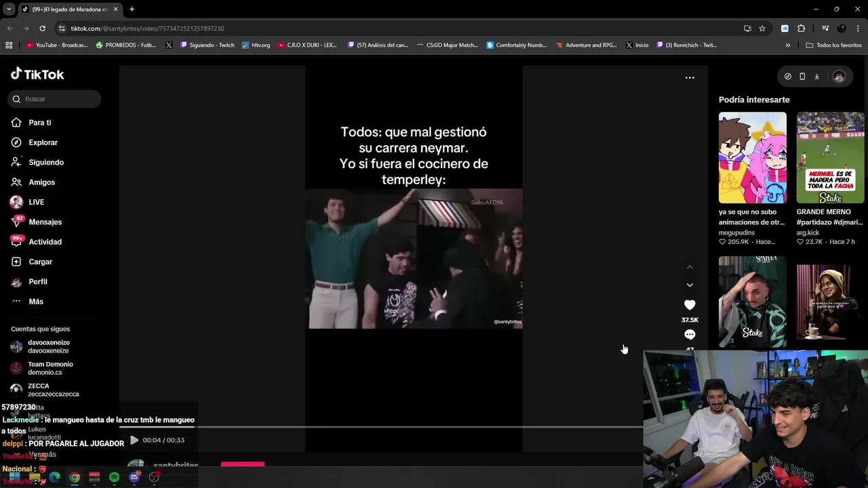Open the Team Demonio followed account
Image resolution: width=868 pixels, height=488 pixels.
click(41, 368)
